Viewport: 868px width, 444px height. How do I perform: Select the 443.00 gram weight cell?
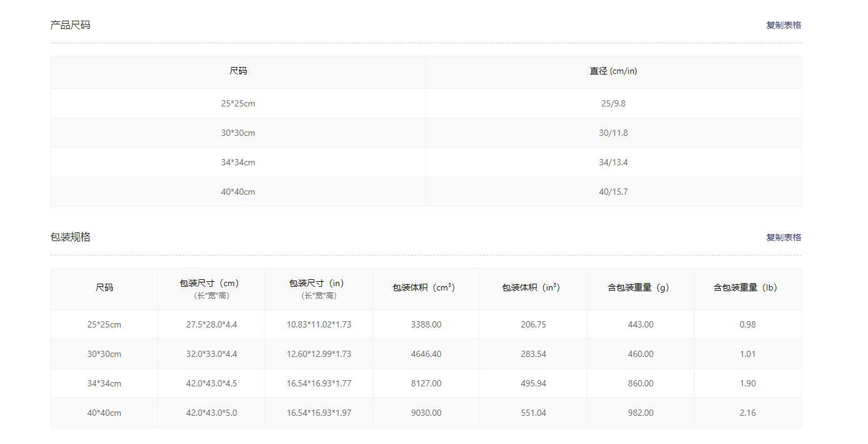tap(640, 324)
